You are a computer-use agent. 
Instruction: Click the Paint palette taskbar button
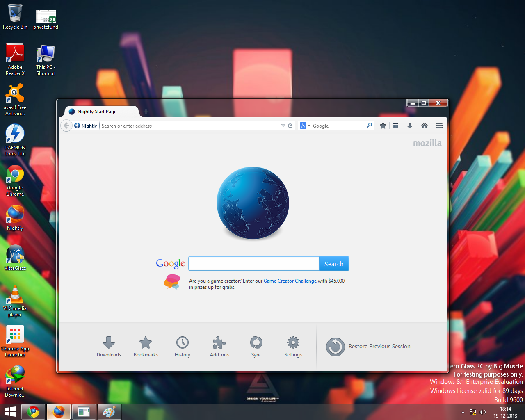[109, 412]
